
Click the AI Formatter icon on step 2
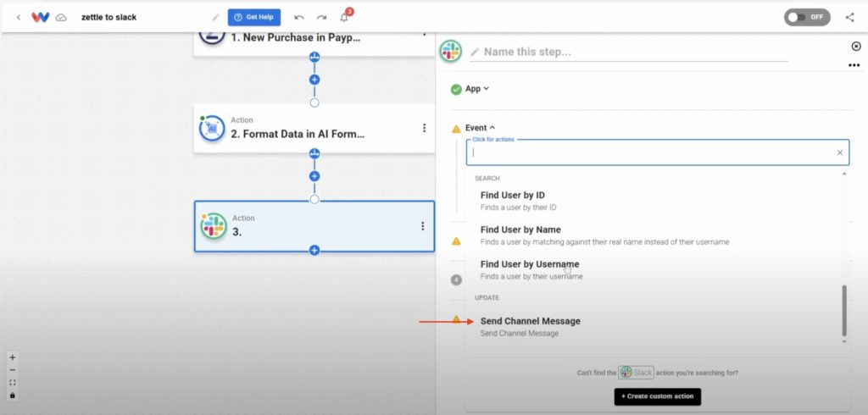tap(211, 129)
